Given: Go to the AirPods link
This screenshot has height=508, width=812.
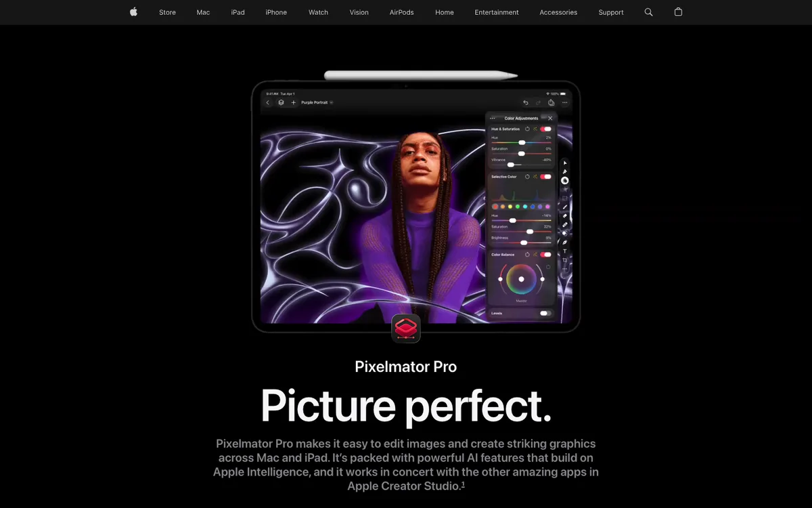Looking at the screenshot, I should [x=402, y=12].
